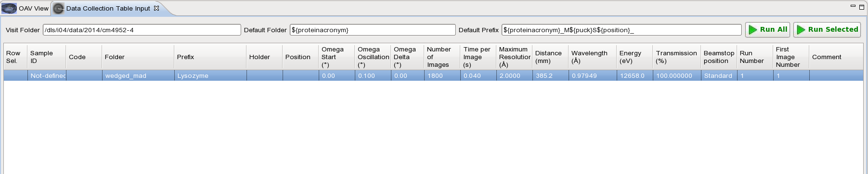Click the Energy (eV) column header
Screen dimensions: 868x174
(x=635, y=57)
